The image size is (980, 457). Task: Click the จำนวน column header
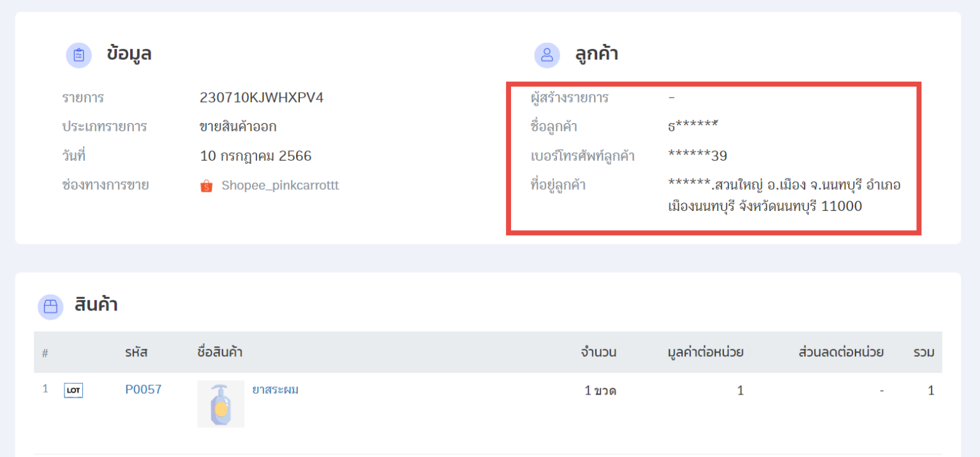pos(598,352)
